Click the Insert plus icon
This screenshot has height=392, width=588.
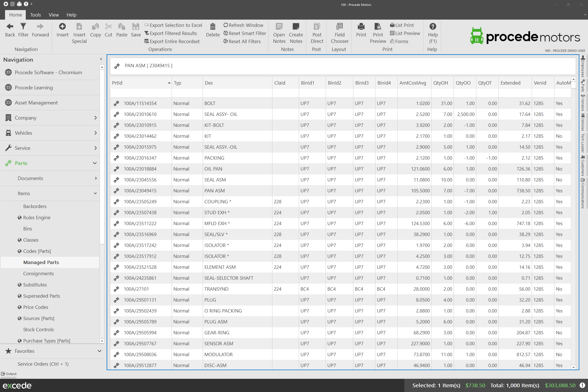click(62, 27)
